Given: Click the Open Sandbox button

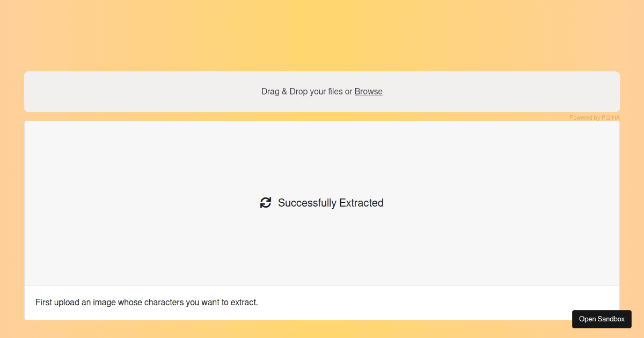Looking at the screenshot, I should pos(602,319).
